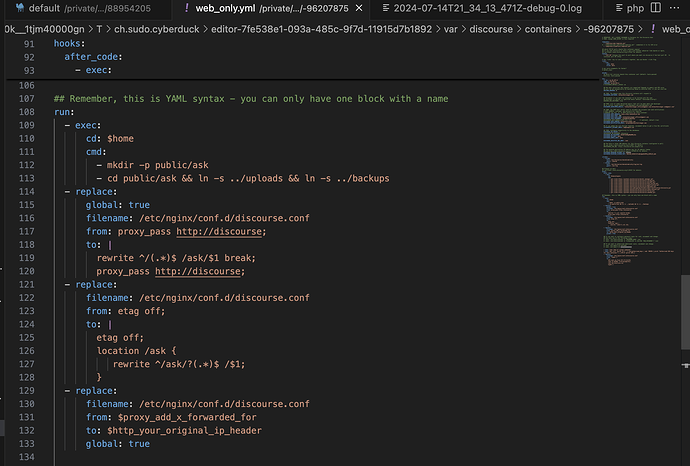
Task: Switch to the php tab
Action: pyautogui.click(x=630, y=8)
